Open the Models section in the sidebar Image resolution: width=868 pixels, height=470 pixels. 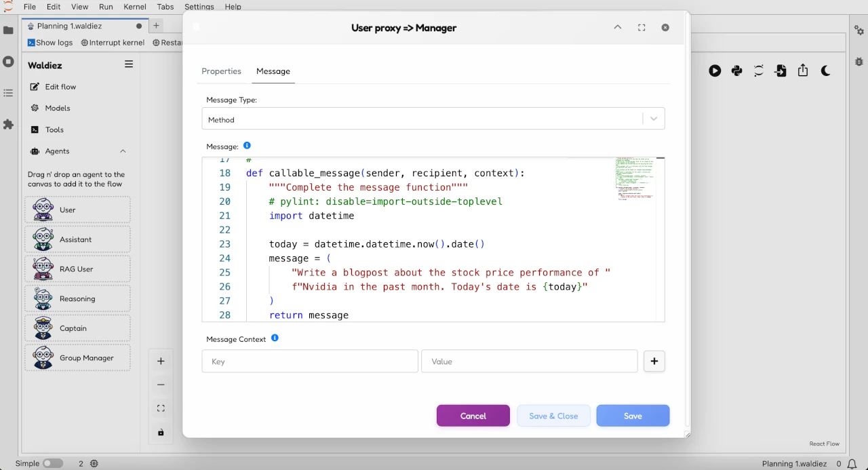pyautogui.click(x=58, y=108)
